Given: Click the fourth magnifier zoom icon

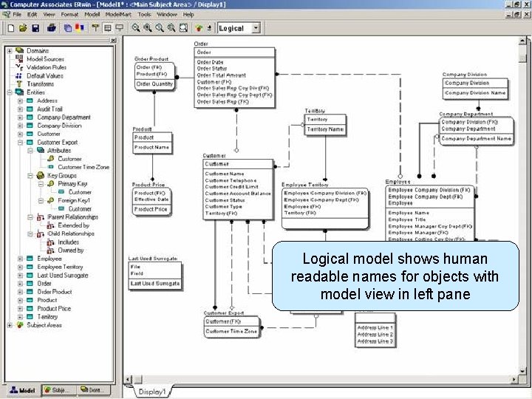Looking at the screenshot, I should (x=171, y=28).
